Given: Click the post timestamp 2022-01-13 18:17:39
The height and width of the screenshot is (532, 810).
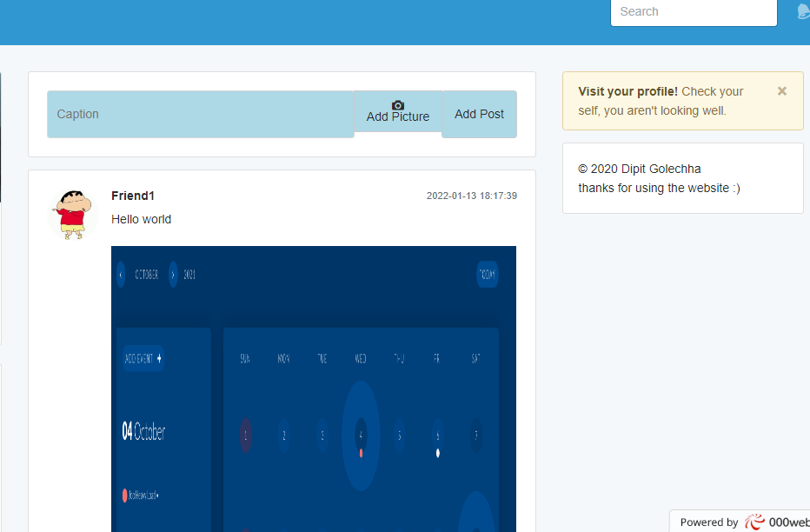Looking at the screenshot, I should [x=472, y=196].
